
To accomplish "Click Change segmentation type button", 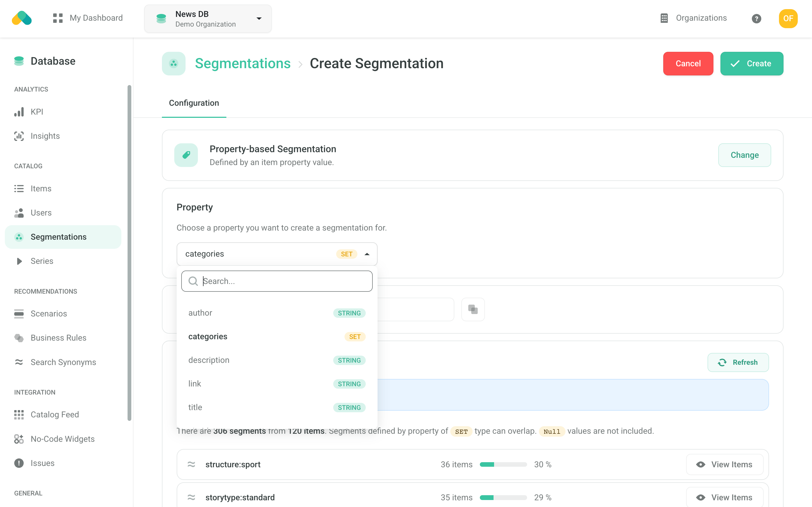I will tap(745, 155).
